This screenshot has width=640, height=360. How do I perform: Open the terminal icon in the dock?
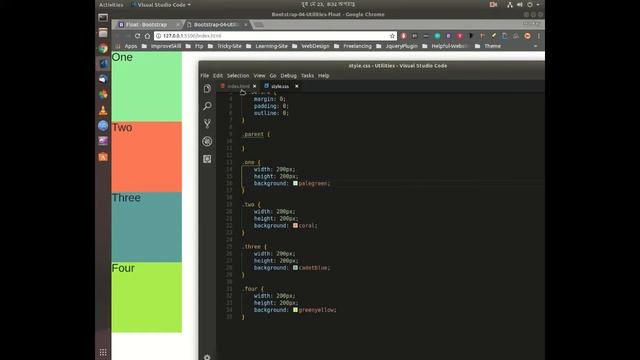pyautogui.click(x=103, y=18)
